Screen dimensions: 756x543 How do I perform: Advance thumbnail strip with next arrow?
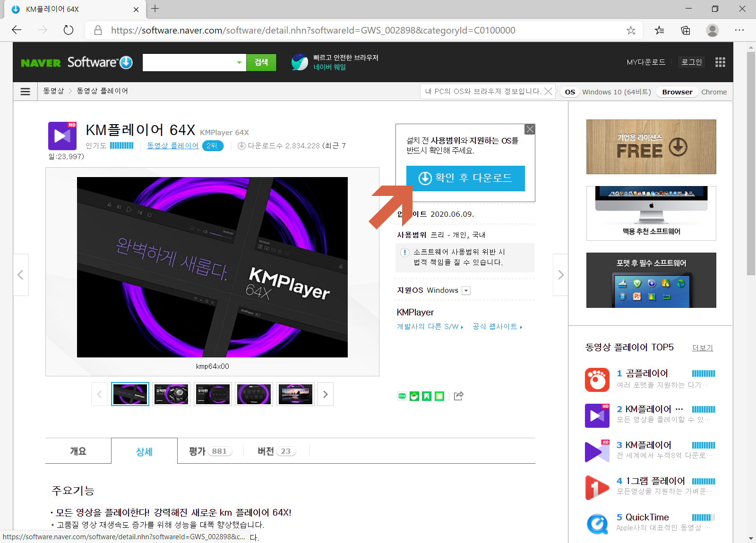(x=326, y=394)
